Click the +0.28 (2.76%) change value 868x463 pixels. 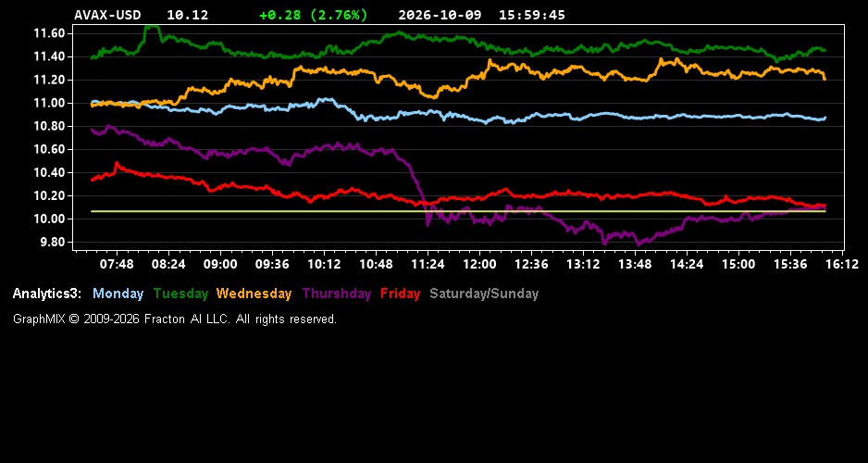(x=314, y=15)
